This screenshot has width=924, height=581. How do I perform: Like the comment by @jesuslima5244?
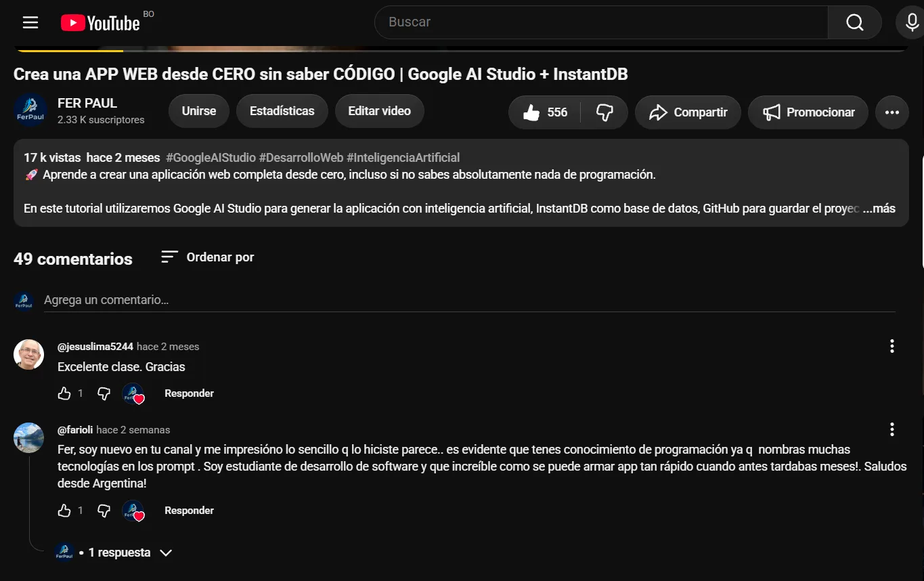coord(64,393)
